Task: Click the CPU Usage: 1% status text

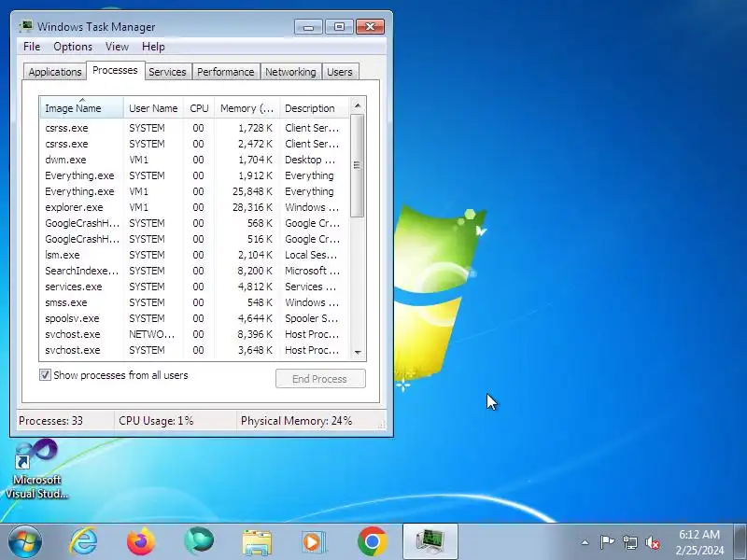Action: [x=156, y=421]
